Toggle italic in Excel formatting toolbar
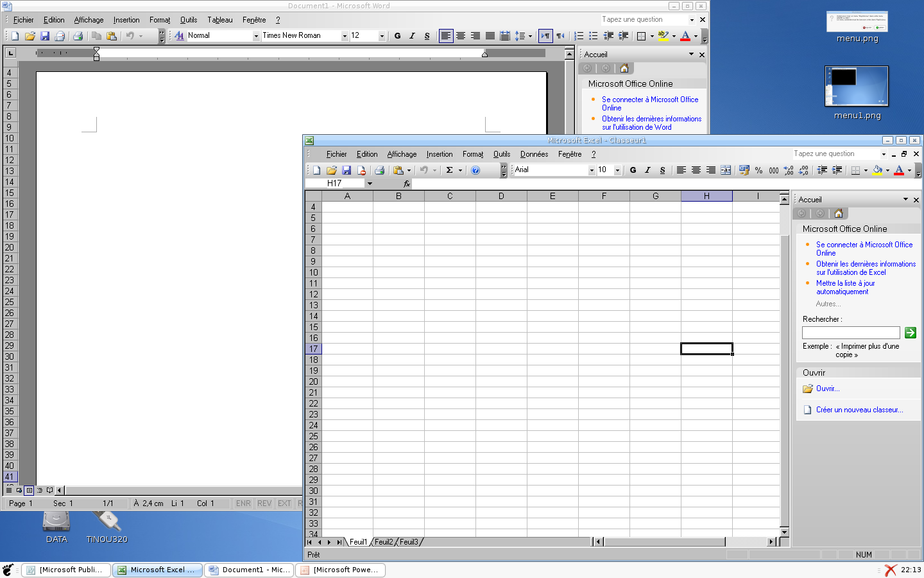Screen dimensions: 924x578 [x=647, y=170]
